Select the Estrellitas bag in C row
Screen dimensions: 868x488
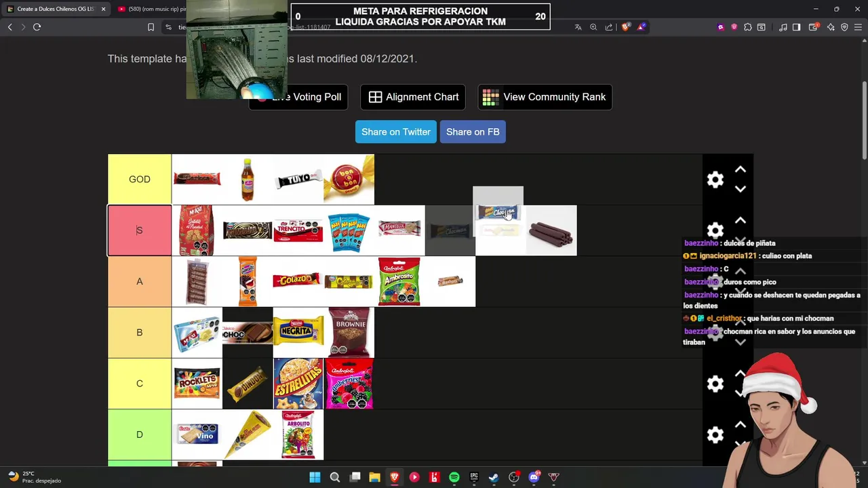tap(298, 384)
